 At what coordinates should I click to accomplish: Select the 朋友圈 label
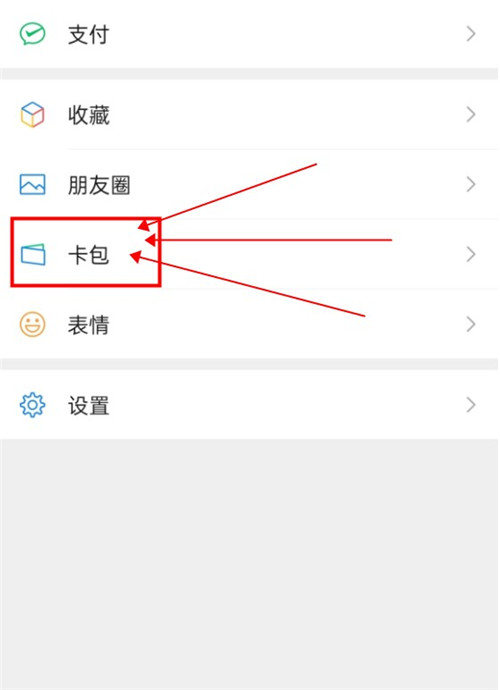(x=99, y=185)
